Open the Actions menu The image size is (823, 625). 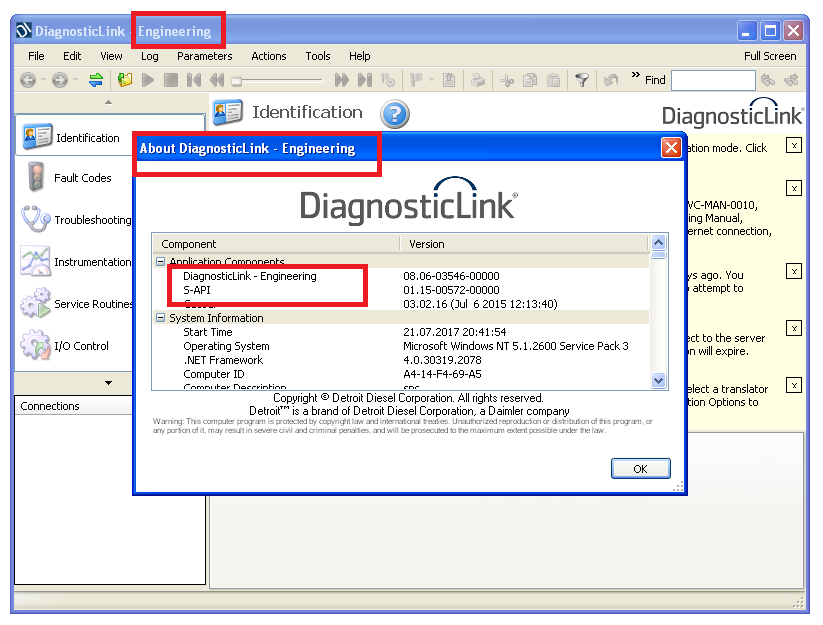[x=269, y=56]
